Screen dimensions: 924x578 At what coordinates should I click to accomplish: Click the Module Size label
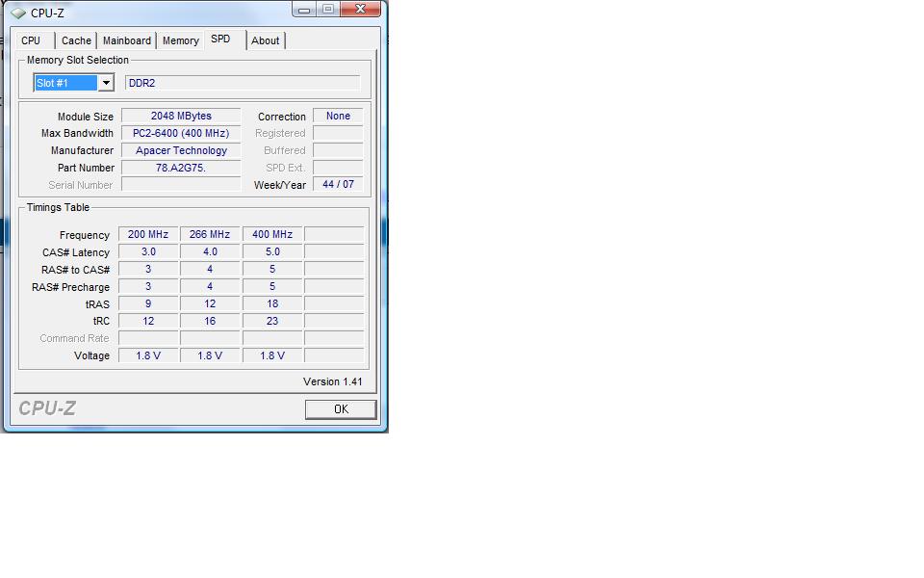[x=86, y=117]
